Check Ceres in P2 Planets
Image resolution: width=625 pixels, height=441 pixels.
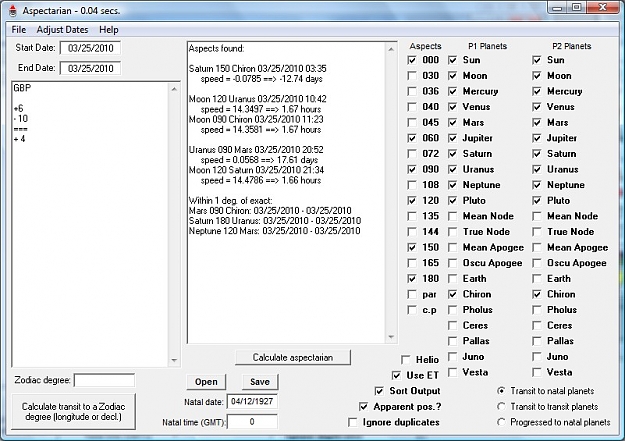pos(537,325)
